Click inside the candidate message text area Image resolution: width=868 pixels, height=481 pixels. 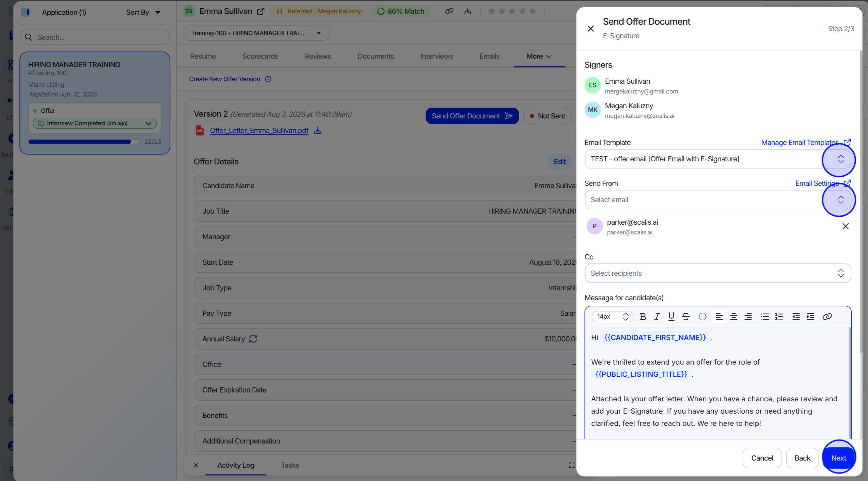tap(718, 383)
